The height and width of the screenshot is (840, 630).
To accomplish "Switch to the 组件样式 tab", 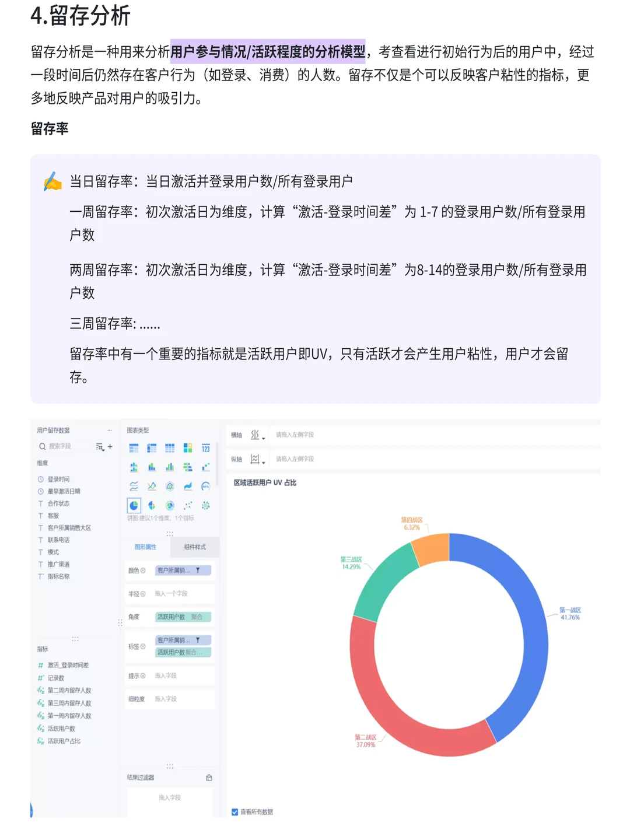I will [x=195, y=547].
